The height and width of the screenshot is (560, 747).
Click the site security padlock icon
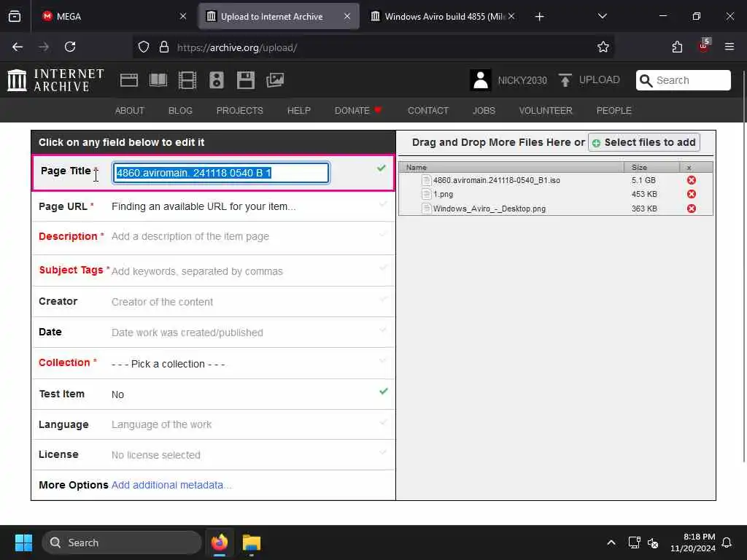click(164, 47)
